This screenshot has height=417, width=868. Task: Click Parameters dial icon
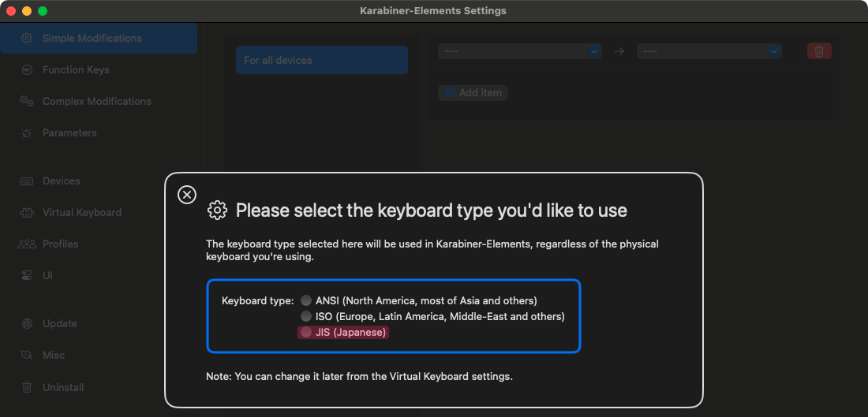tap(27, 132)
